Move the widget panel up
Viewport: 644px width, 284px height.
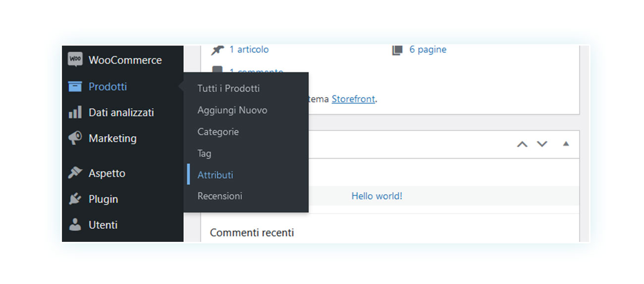click(522, 144)
